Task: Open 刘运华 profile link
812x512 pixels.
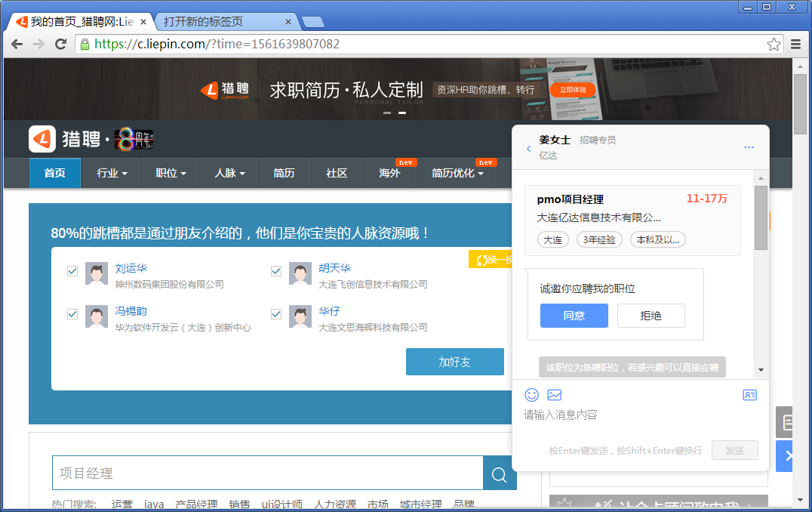Action: click(x=131, y=268)
